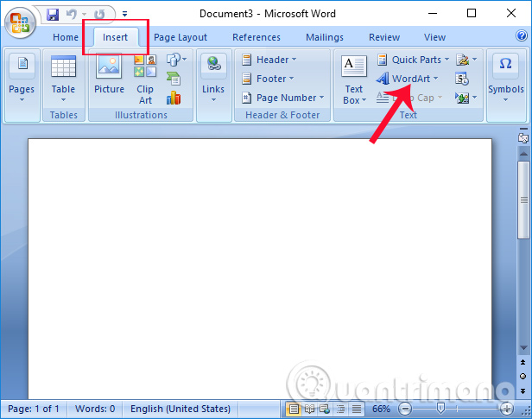The height and width of the screenshot is (419, 532).
Task: Open the Insert Object menu
Action: click(x=466, y=98)
